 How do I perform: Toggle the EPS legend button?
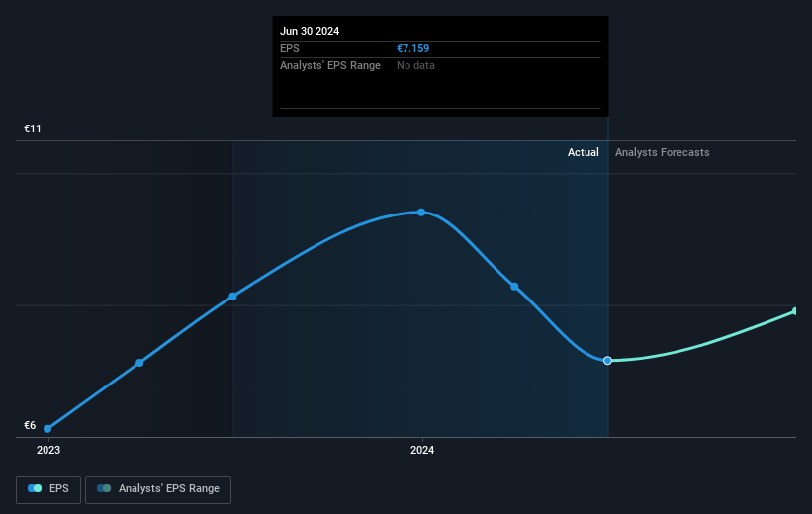(x=48, y=489)
